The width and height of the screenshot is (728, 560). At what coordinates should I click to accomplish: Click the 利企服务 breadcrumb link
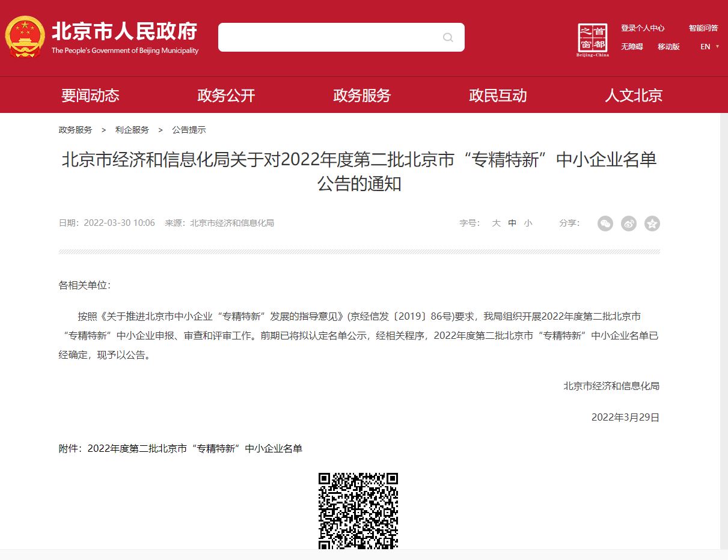132,130
